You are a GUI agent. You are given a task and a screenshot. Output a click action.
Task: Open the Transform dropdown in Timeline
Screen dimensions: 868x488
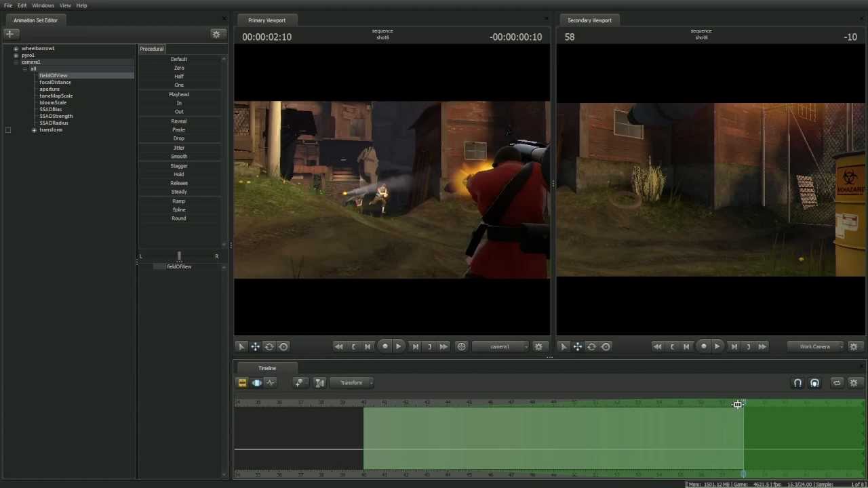click(352, 383)
